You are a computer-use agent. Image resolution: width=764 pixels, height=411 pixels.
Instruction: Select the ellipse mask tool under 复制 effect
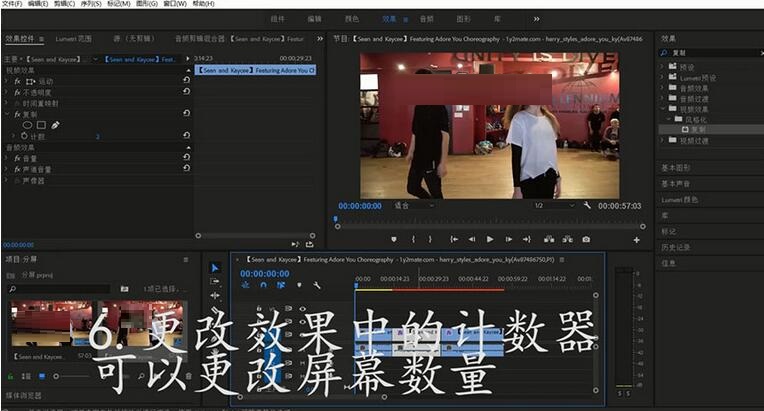(27, 125)
